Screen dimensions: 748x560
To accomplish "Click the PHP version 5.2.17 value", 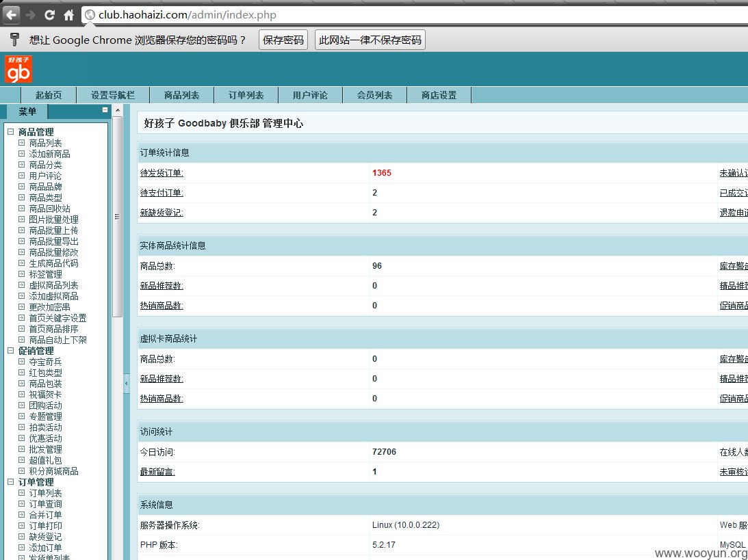I will 383,545.
